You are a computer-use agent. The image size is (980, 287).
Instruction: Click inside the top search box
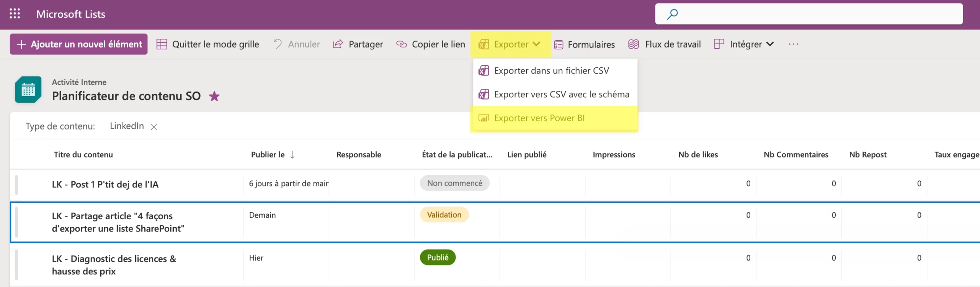809,14
